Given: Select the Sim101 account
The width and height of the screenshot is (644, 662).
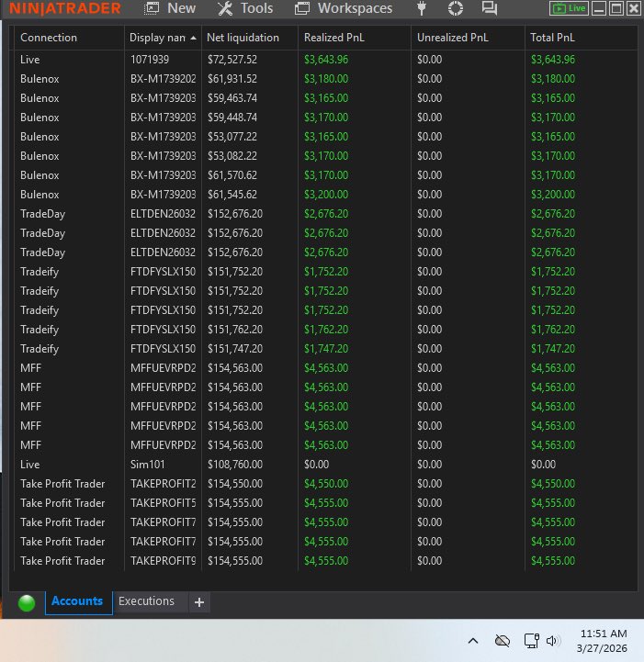Looking at the screenshot, I should point(147,465).
